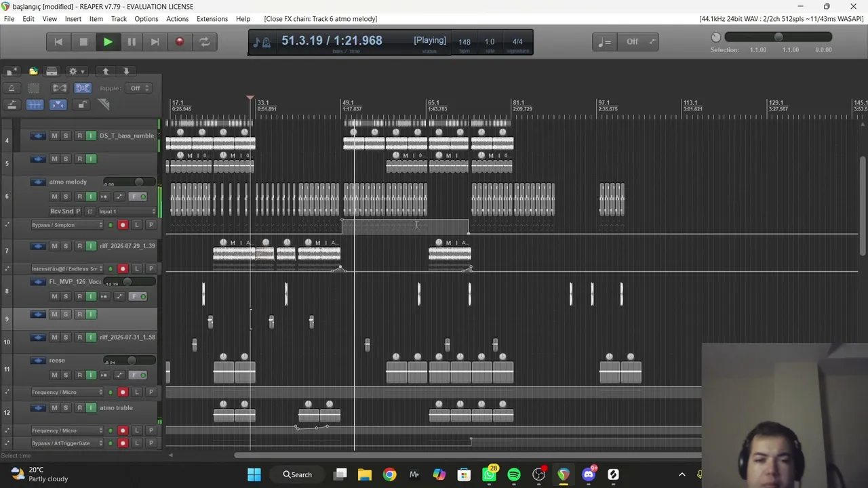Click timeline ruler at marker 65.1
The image size is (868, 488).
pos(433,103)
